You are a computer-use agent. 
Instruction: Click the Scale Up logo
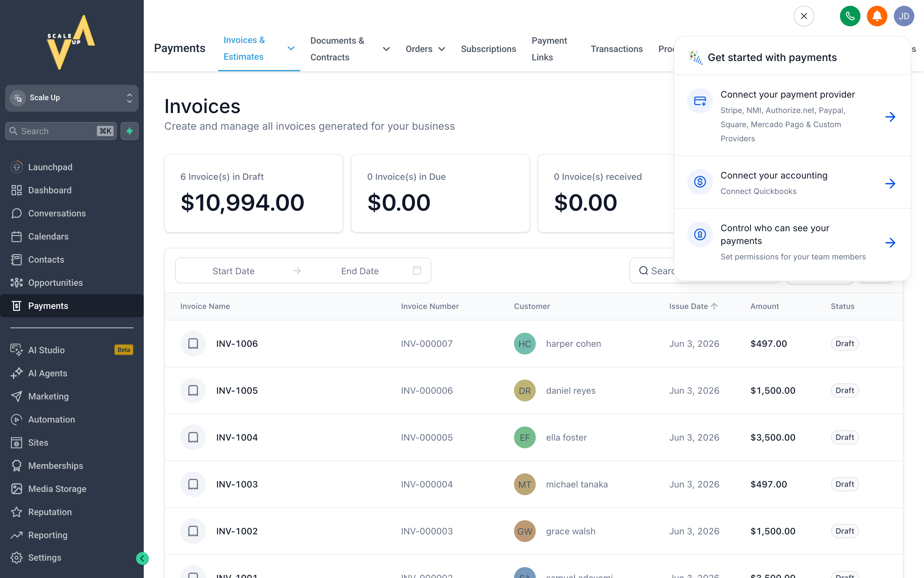[72, 42]
